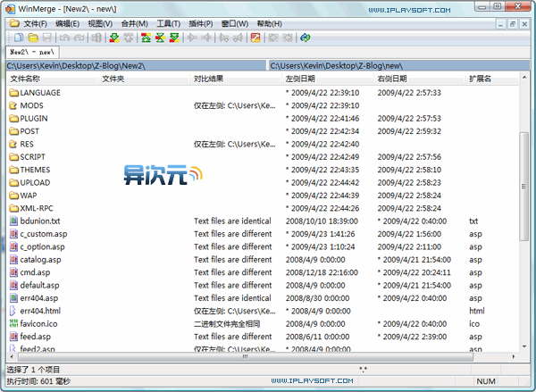Select the bdunion.txt file row
This screenshot has width=536, height=392.
click(x=263, y=221)
